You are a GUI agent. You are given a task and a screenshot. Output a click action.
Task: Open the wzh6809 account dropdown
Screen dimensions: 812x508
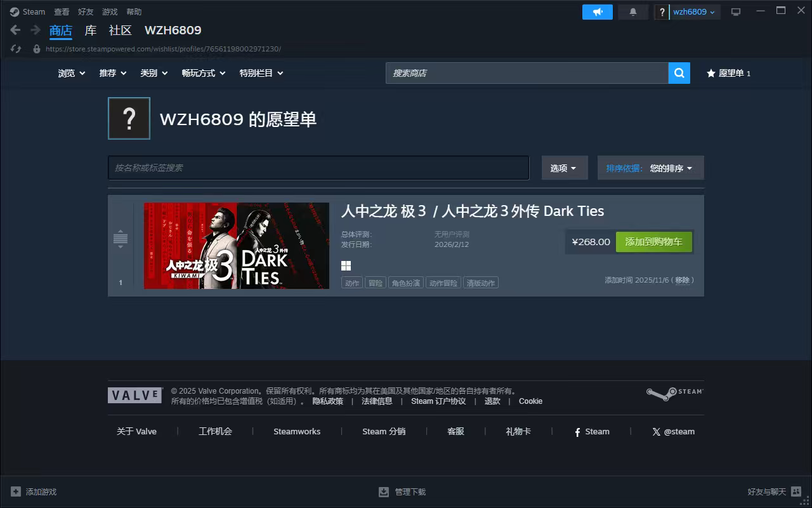click(x=694, y=12)
